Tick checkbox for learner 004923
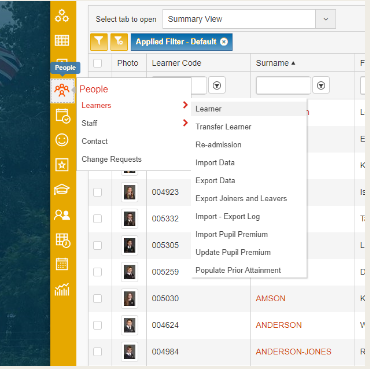The height and width of the screenshot is (369, 370). click(x=97, y=192)
